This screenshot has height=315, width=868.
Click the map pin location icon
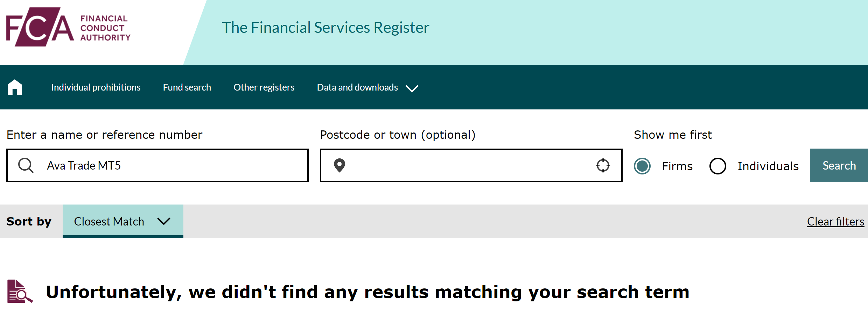(339, 165)
